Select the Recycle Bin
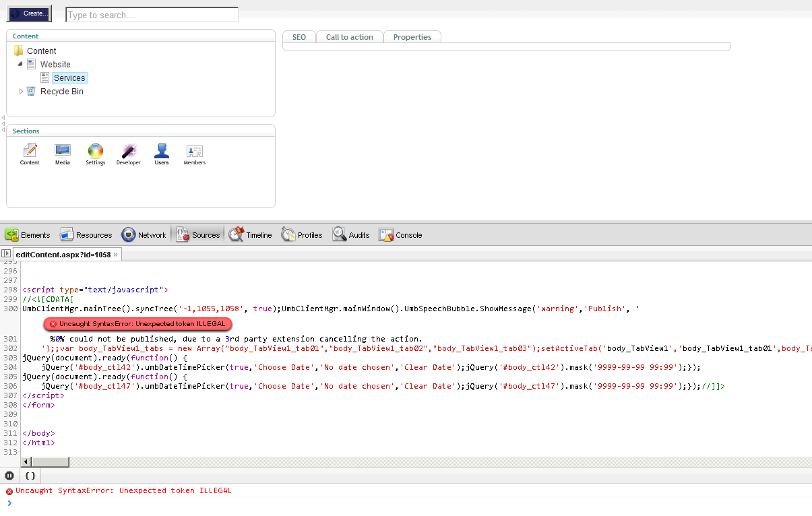The image size is (812, 516). (x=62, y=92)
